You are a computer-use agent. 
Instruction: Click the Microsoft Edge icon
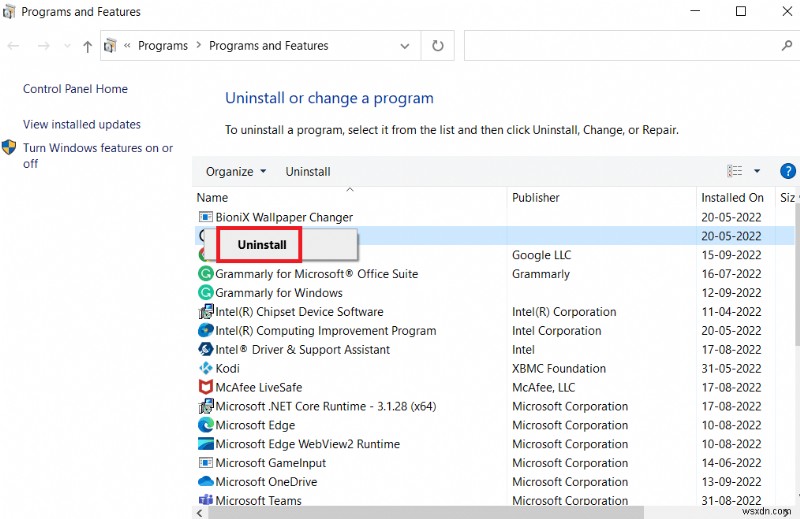206,425
